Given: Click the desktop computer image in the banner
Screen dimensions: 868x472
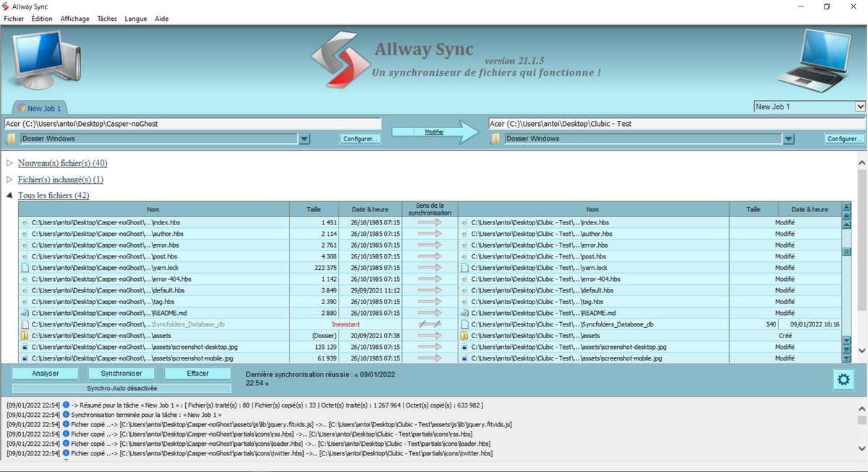Looking at the screenshot, I should point(46,61).
